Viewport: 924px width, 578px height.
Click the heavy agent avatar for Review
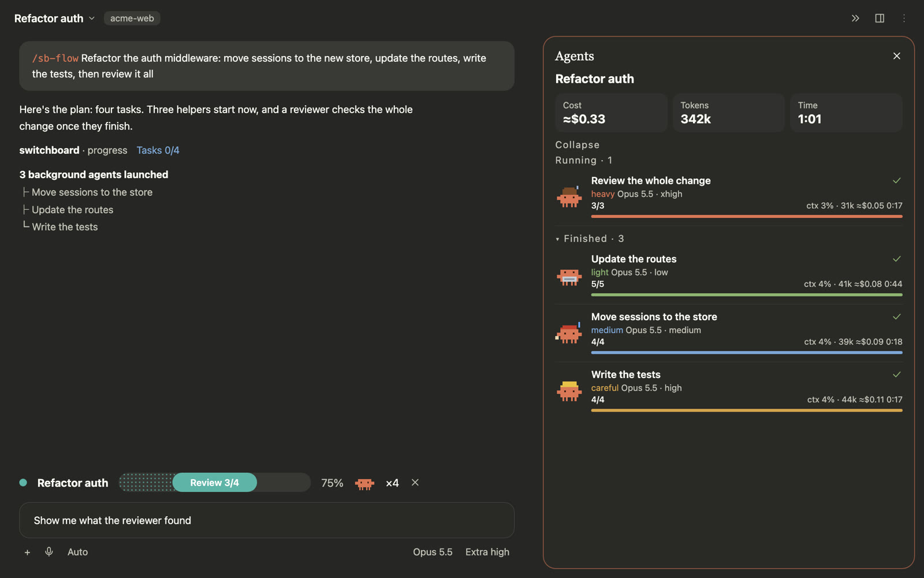coord(569,197)
